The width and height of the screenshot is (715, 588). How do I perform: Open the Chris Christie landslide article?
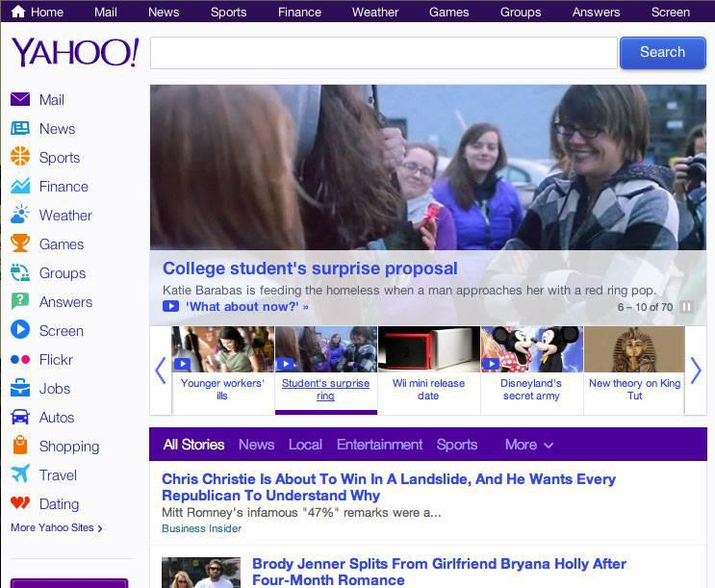[389, 487]
